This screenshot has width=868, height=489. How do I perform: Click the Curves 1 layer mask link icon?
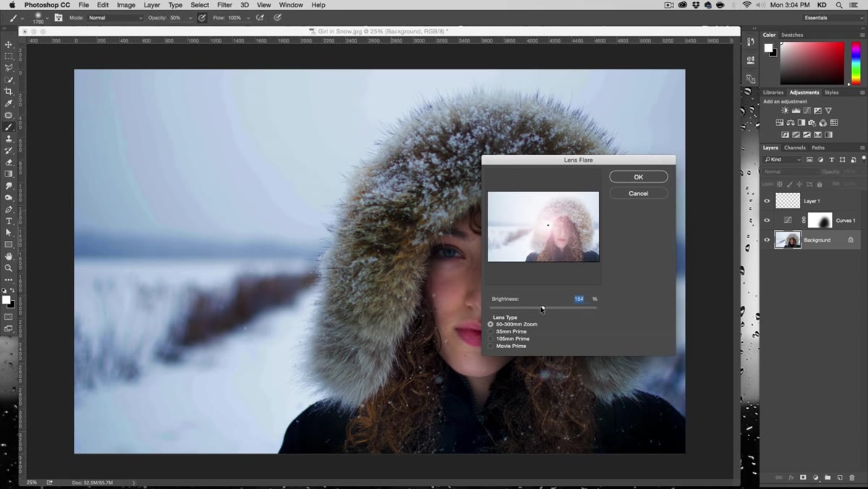[x=804, y=220]
